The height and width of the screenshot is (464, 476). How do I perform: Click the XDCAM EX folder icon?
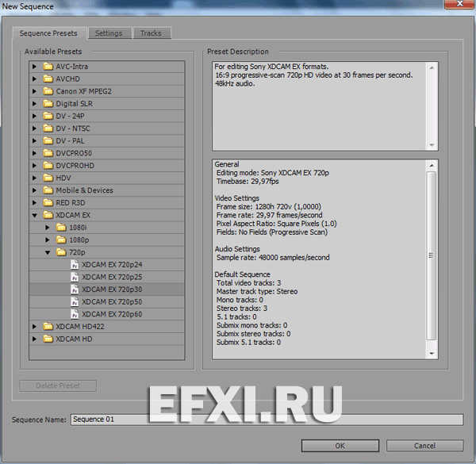pyautogui.click(x=48, y=215)
